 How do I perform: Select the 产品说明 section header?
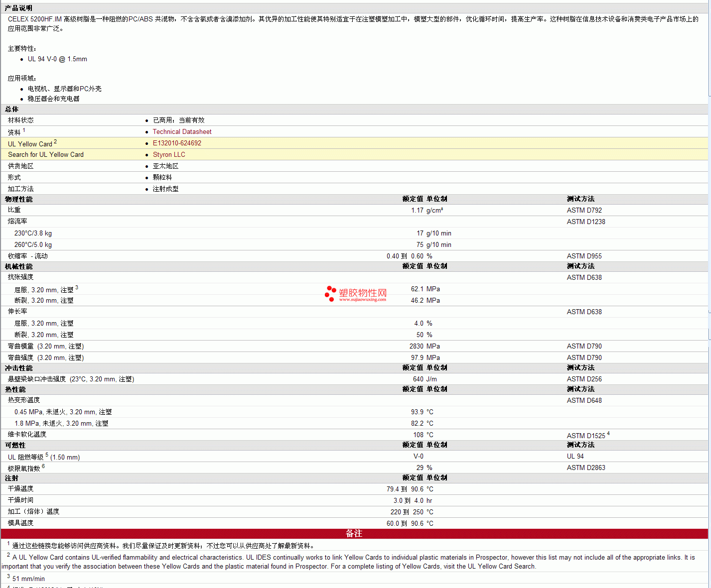pos(18,8)
